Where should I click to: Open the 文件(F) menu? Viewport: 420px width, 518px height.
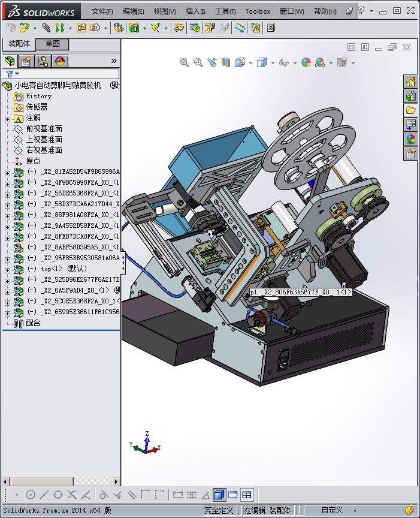point(102,11)
